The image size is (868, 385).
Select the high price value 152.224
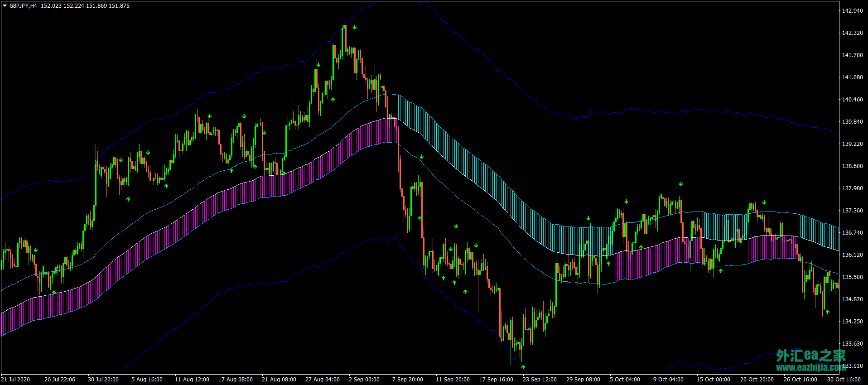point(73,6)
